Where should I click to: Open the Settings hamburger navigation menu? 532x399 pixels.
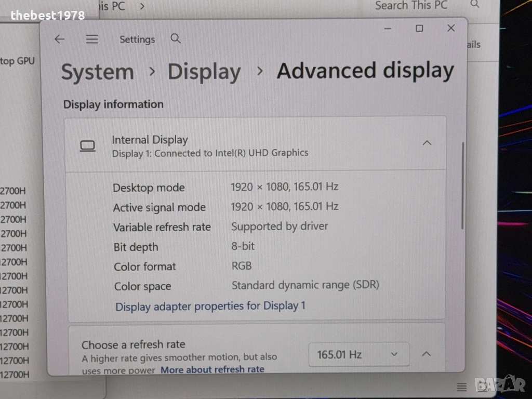click(92, 39)
